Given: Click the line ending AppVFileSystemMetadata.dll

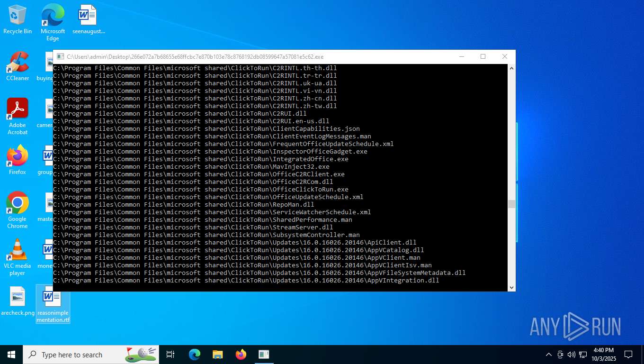Looking at the screenshot, I should pos(259,273).
